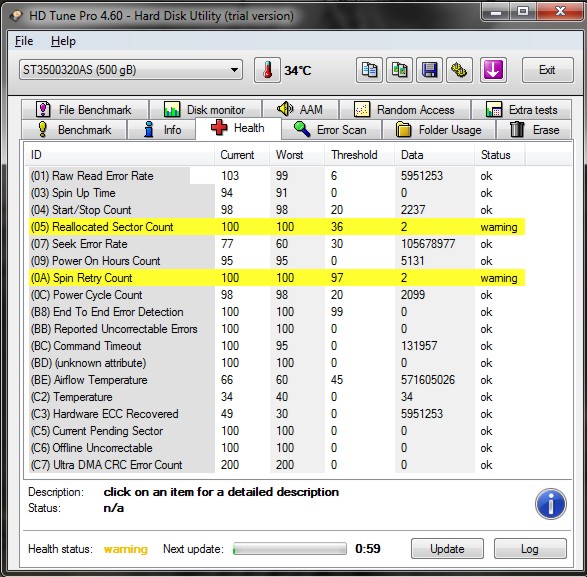Image resolution: width=587 pixels, height=577 pixels.
Task: Click the copy screenshot to clipboard icon
Action: (x=399, y=70)
